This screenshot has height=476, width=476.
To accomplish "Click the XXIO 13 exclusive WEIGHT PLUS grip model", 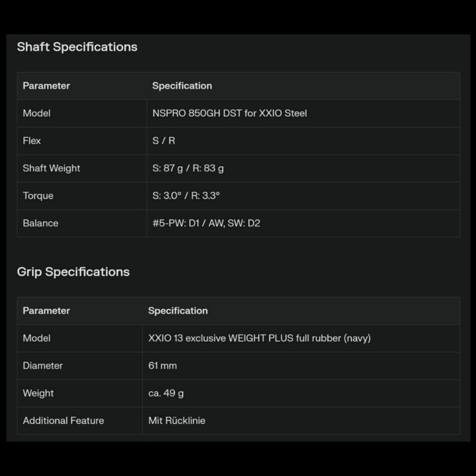I will tap(259, 338).
